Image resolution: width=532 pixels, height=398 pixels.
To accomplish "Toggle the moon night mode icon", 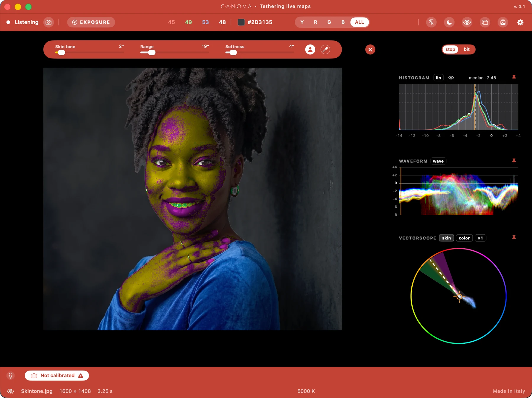I will pyautogui.click(x=449, y=22).
